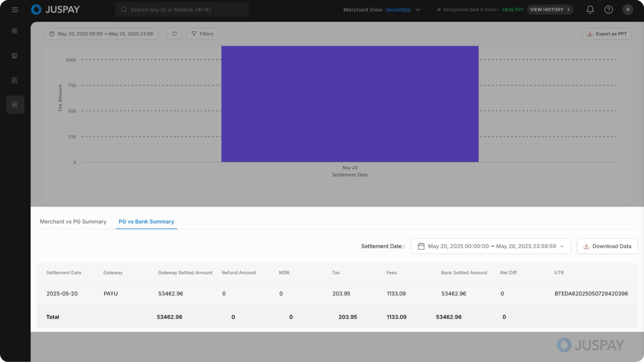Open the third sidebar user icon
This screenshot has height=362, width=644.
pos(14,80)
